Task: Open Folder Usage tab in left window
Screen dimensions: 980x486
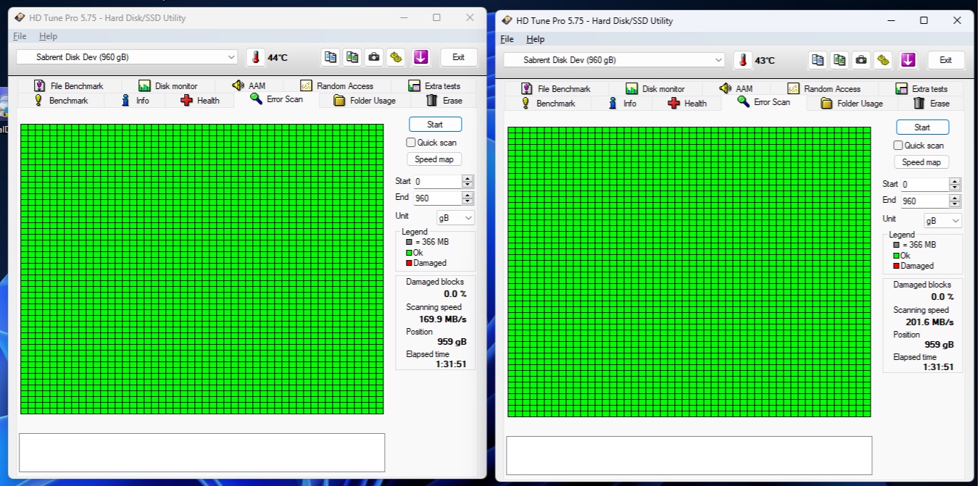Action: (x=365, y=101)
